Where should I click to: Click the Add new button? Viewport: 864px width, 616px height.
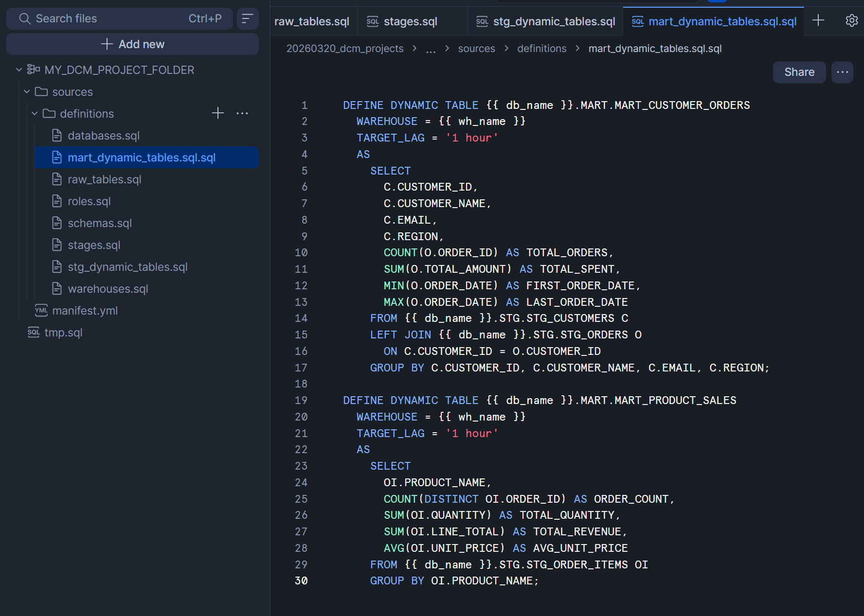coord(132,44)
